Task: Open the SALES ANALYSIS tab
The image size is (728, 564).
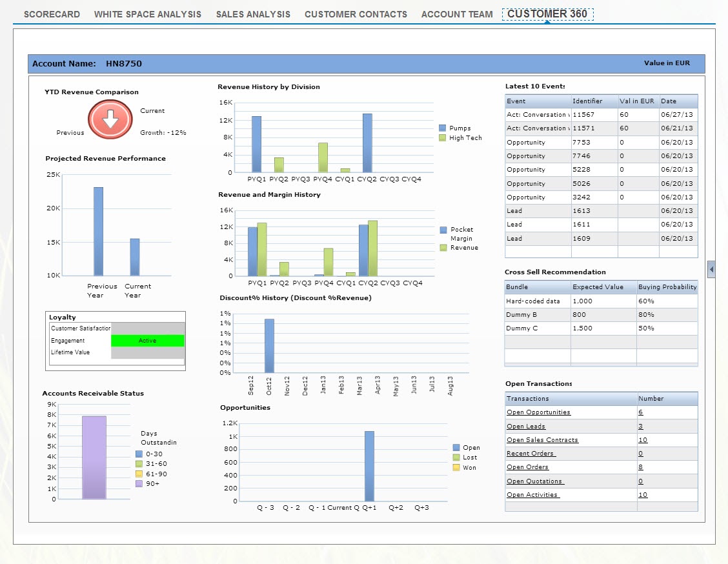Action: (253, 14)
